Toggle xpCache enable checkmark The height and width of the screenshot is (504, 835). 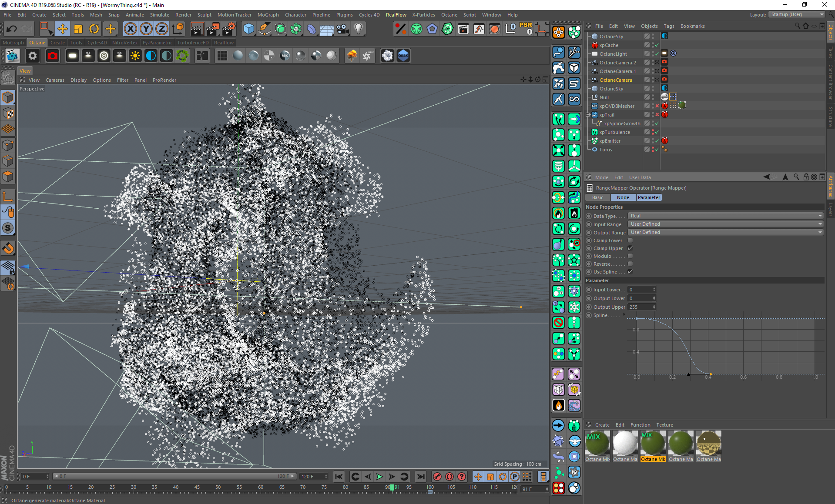[657, 45]
